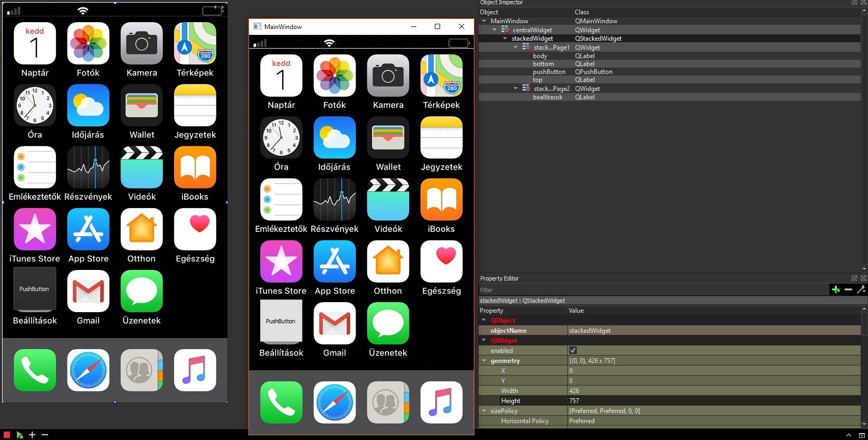This screenshot has width=868, height=440.
Task: Collapse the stack...Page2 tree node
Action: click(516, 88)
